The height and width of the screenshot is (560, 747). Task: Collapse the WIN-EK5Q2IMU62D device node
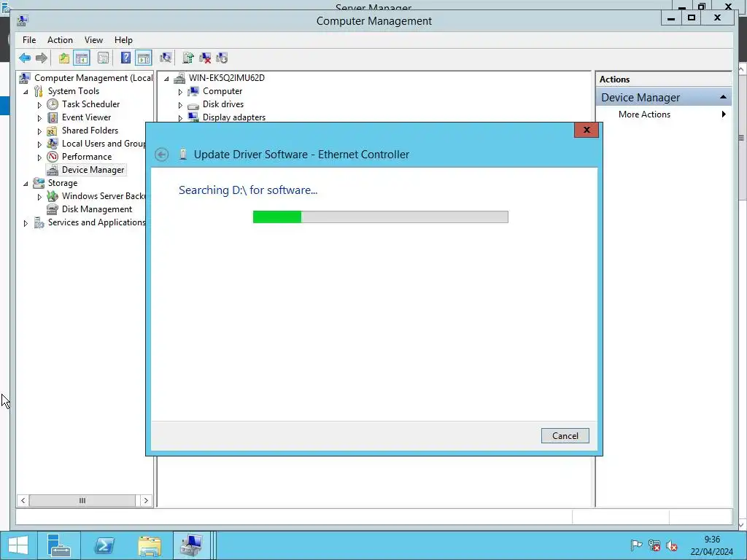pos(167,79)
